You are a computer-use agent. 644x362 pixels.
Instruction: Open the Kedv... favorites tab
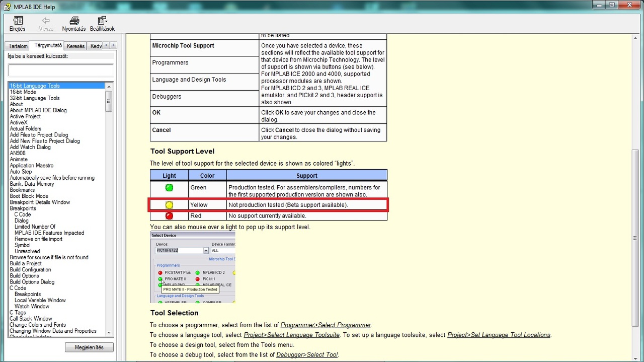(95, 46)
